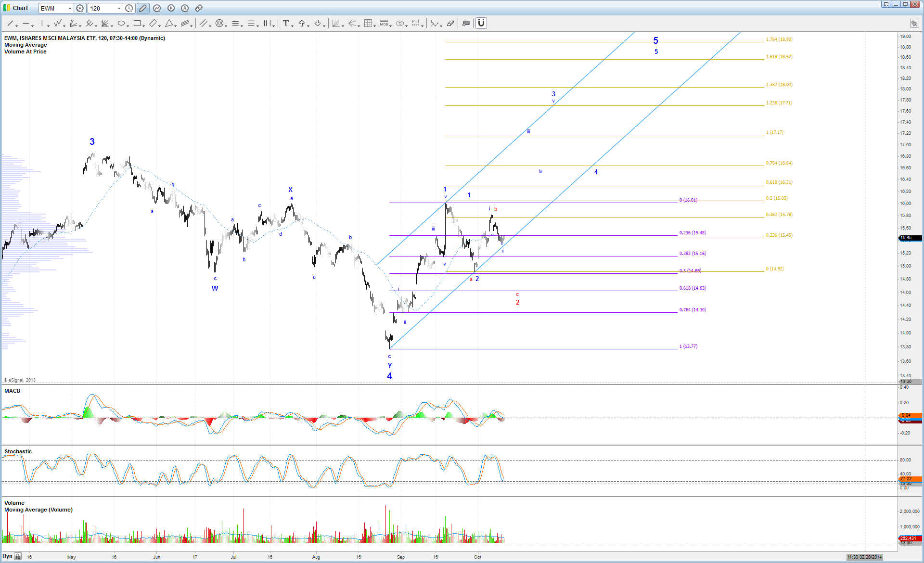Click the Volume study label

[x=14, y=503]
